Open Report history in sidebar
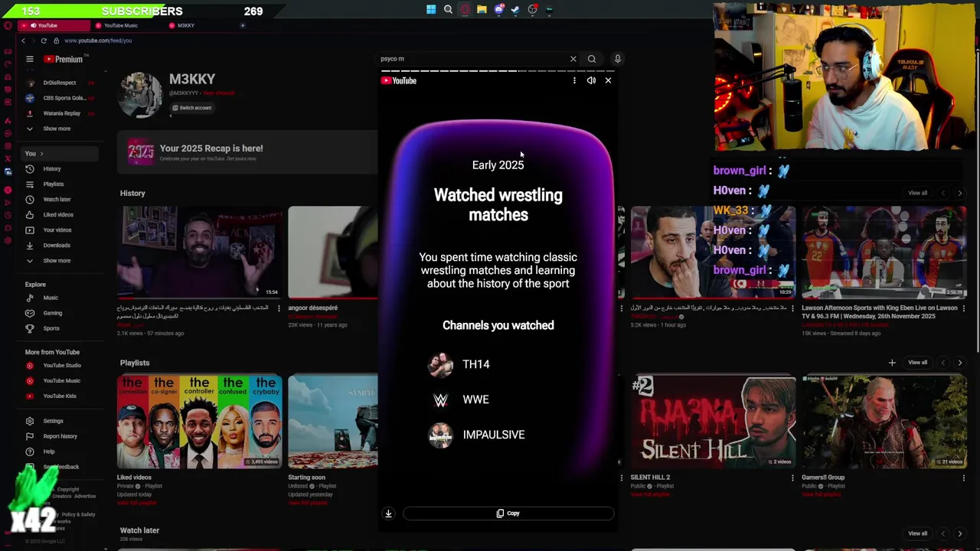Image resolution: width=980 pixels, height=551 pixels. coord(60,436)
